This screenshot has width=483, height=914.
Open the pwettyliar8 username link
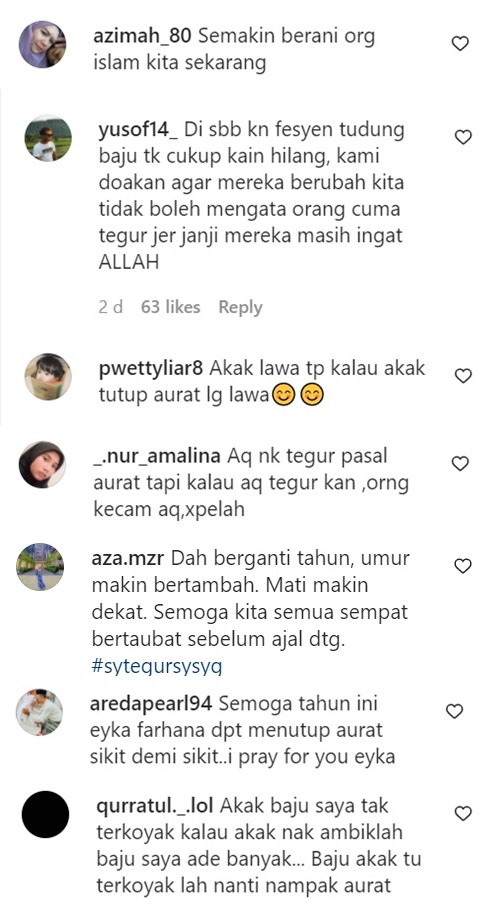point(151,368)
